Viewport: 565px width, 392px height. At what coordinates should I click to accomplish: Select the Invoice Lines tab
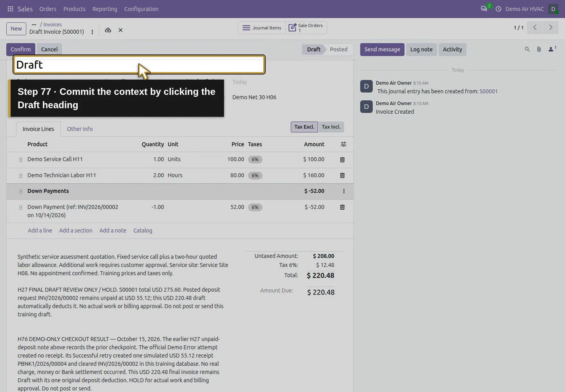point(38,129)
